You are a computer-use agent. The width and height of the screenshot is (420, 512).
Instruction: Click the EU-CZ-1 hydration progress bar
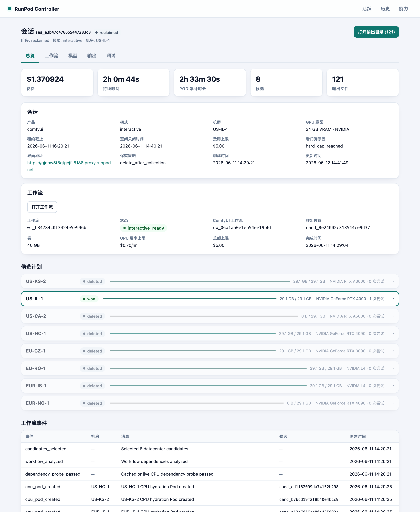[x=193, y=351]
